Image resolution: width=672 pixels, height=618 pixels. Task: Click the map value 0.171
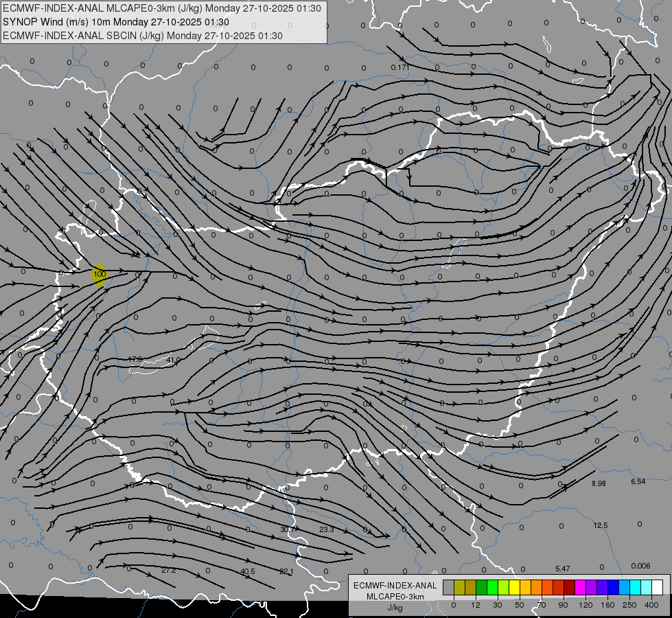click(400, 67)
